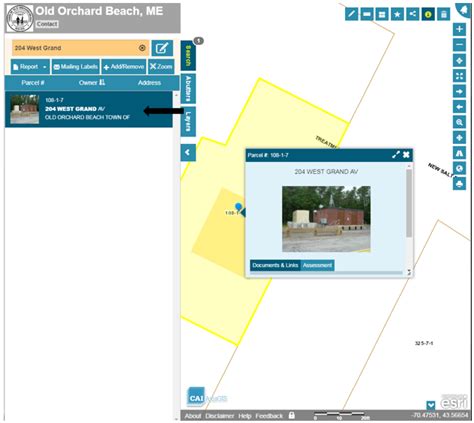This screenshot has height=423, width=474.
Task: Expand the parcel popup window
Action: [x=396, y=155]
